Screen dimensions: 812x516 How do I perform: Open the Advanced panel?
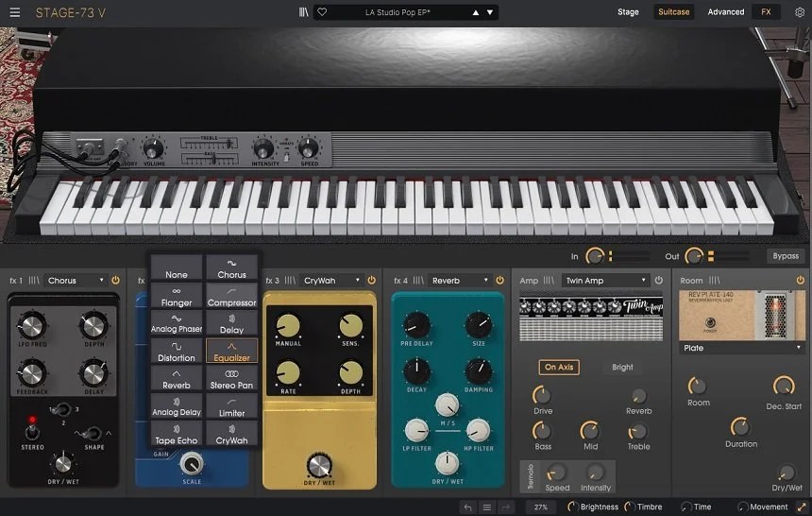[725, 12]
